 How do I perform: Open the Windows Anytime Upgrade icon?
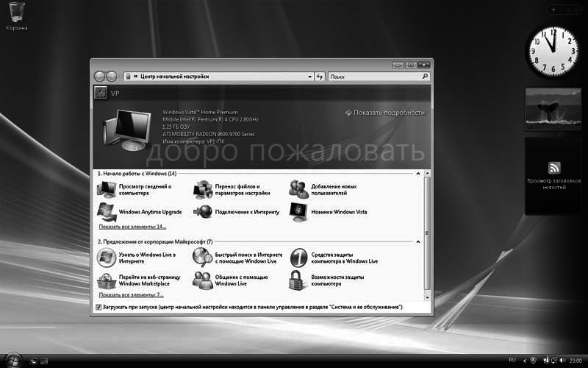click(107, 212)
